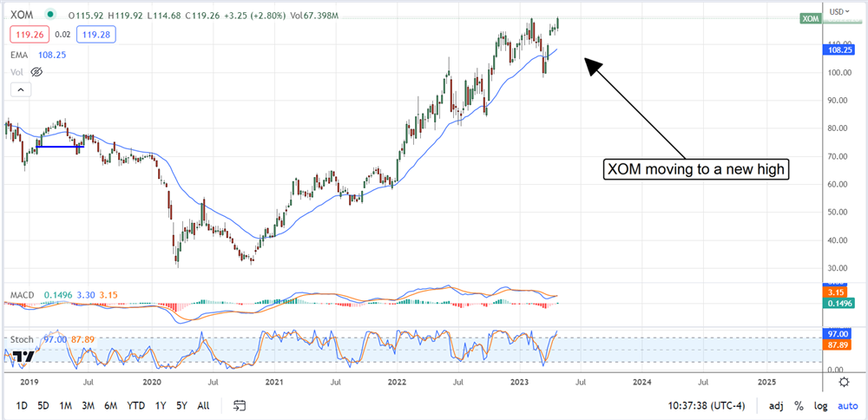Open the go-to-date calendar icon
Viewport: 868px width, 420px height.
coord(240,405)
